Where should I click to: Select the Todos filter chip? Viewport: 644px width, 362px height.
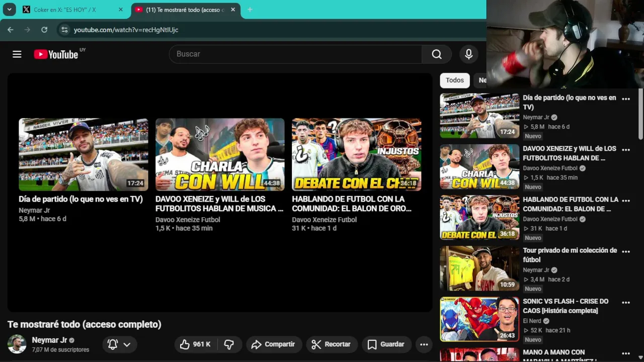pyautogui.click(x=455, y=80)
